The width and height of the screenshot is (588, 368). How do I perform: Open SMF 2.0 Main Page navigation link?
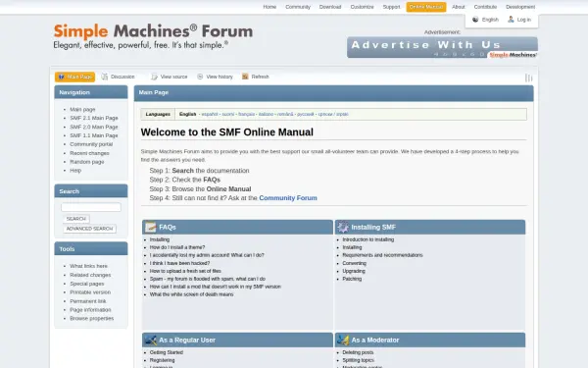[x=94, y=127]
